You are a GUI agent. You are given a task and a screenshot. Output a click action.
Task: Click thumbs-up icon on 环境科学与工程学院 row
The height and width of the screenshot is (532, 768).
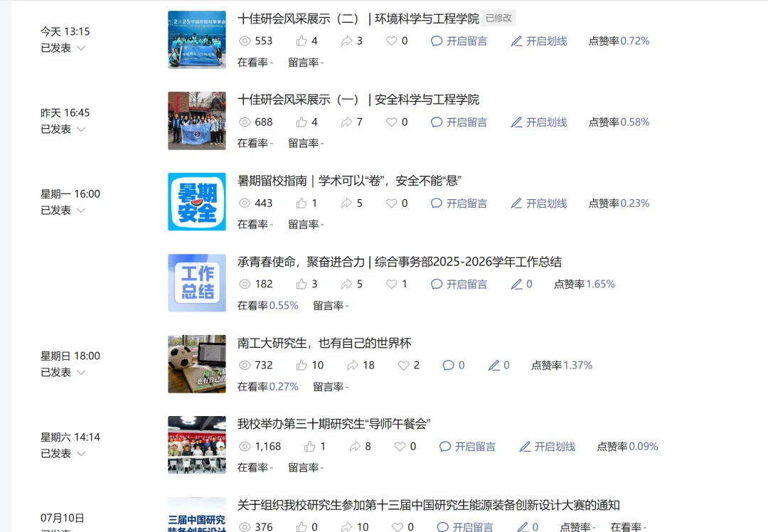(302, 41)
